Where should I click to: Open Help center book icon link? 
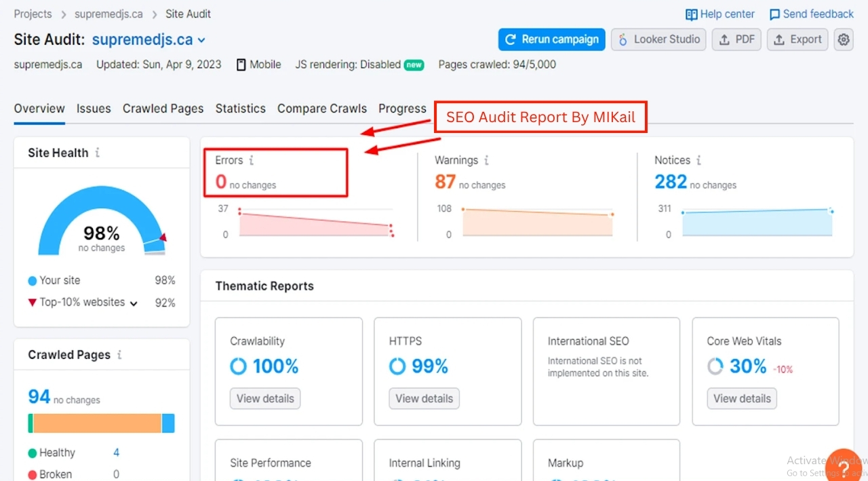pyautogui.click(x=692, y=14)
